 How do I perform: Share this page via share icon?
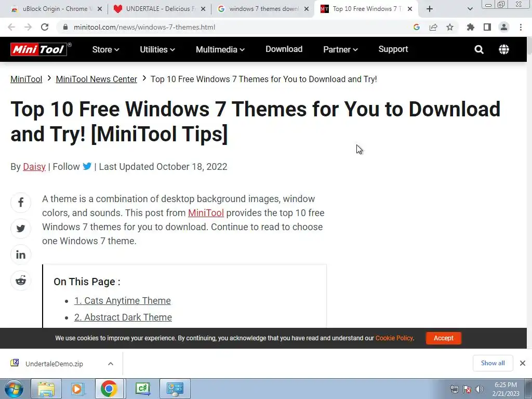(x=433, y=27)
